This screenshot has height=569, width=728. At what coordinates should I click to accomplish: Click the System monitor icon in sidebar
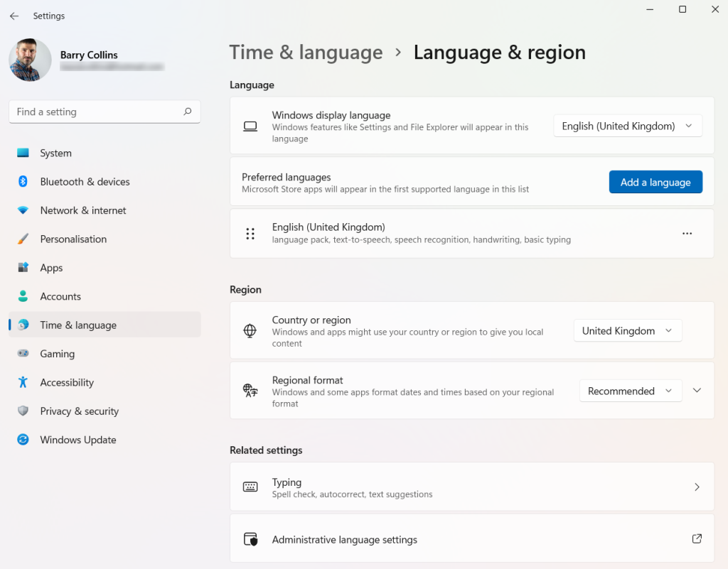pos(23,153)
